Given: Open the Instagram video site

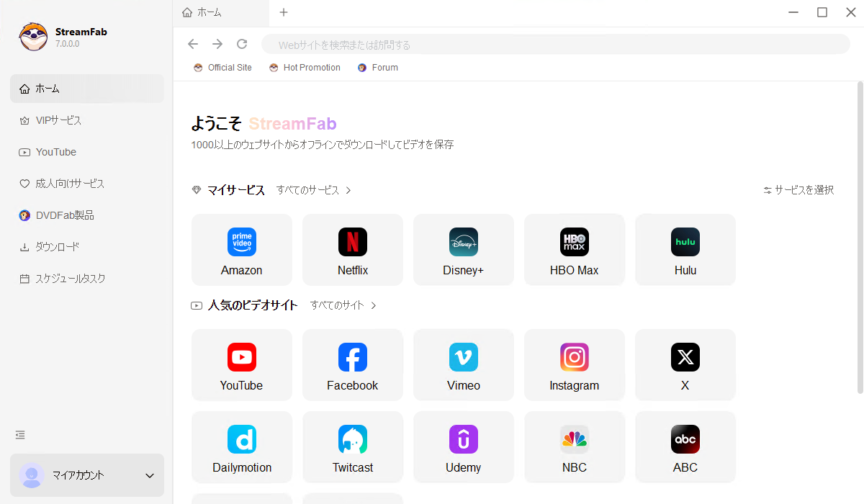Looking at the screenshot, I should [x=574, y=364].
